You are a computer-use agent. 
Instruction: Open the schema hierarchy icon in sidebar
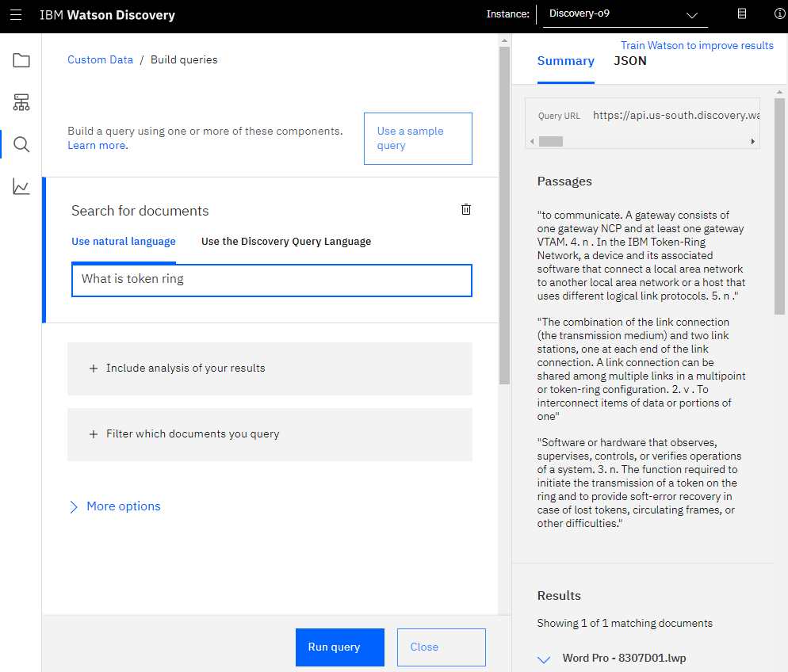pos(21,102)
